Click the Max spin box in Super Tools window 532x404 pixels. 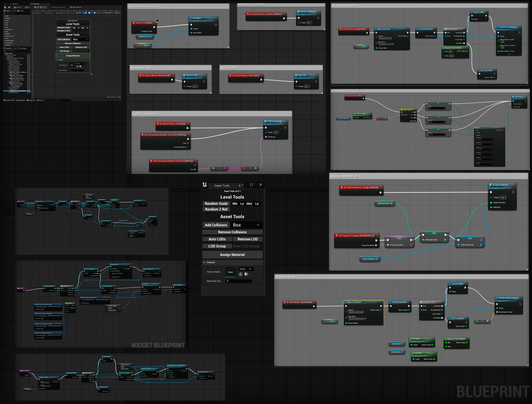coord(257,204)
